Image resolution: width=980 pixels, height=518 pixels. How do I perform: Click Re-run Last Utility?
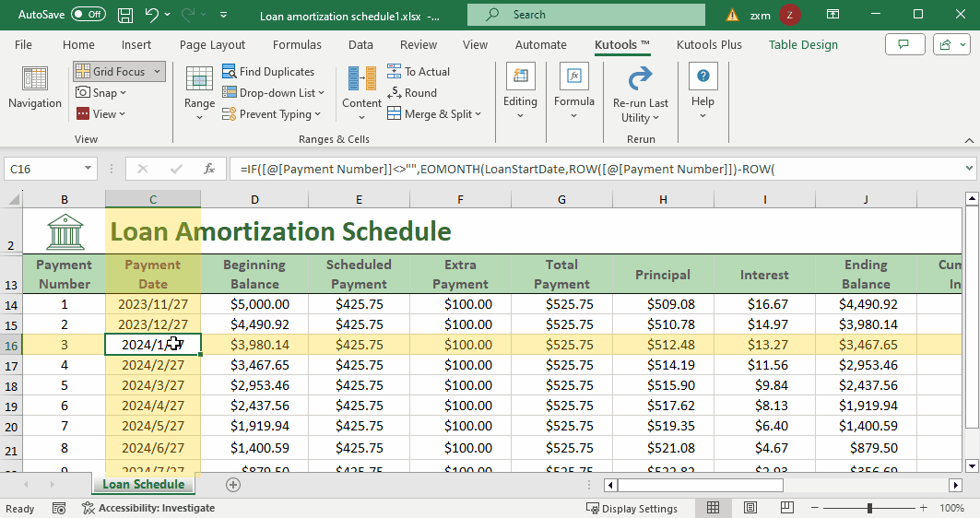click(x=641, y=95)
